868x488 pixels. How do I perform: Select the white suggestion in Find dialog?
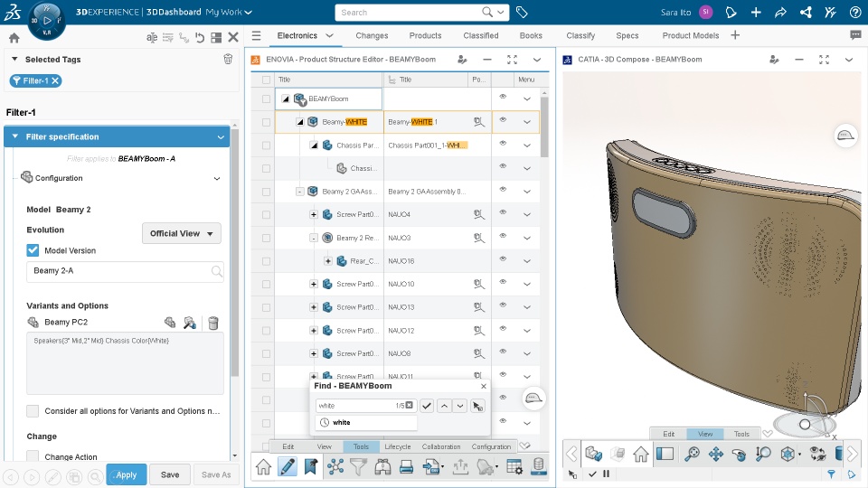(366, 423)
